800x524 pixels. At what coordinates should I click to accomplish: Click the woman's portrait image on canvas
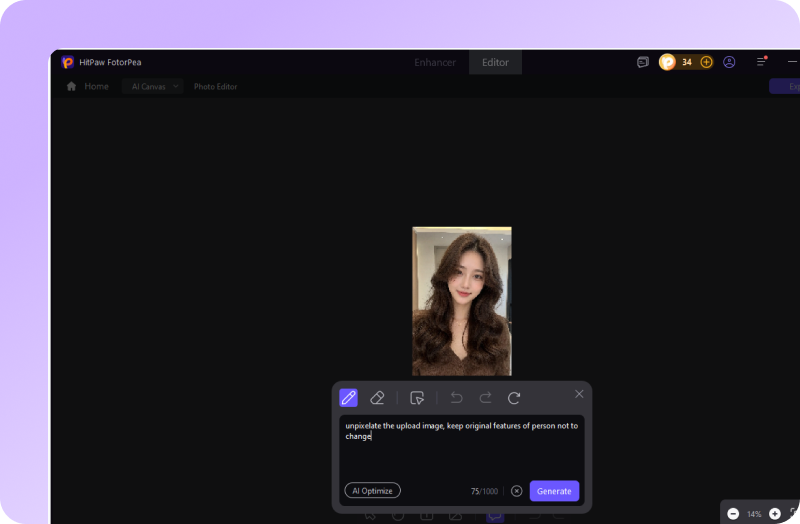coord(462,301)
